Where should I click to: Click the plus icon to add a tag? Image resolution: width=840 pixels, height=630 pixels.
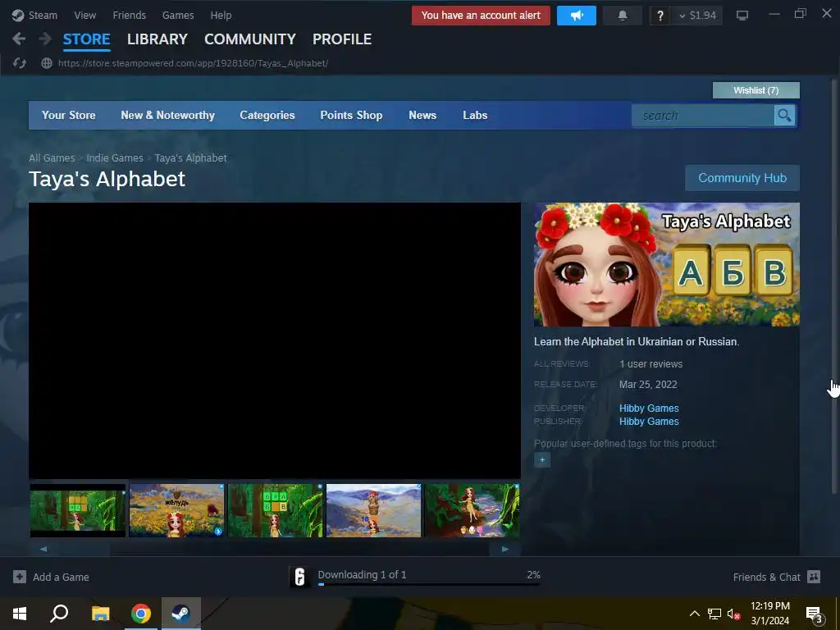(542, 459)
